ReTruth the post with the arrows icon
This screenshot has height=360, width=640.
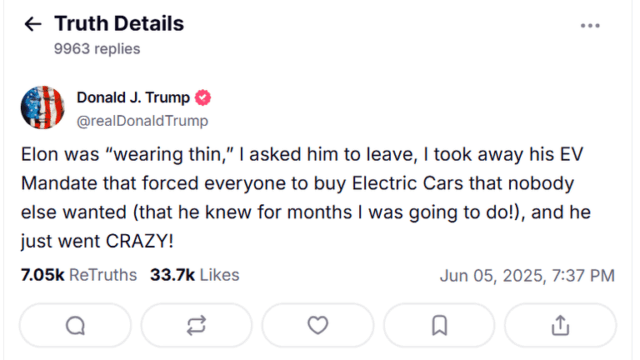(x=196, y=326)
